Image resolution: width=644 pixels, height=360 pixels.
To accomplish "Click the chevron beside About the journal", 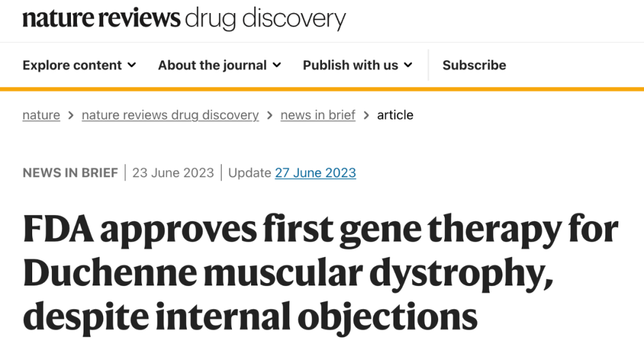I will [277, 65].
